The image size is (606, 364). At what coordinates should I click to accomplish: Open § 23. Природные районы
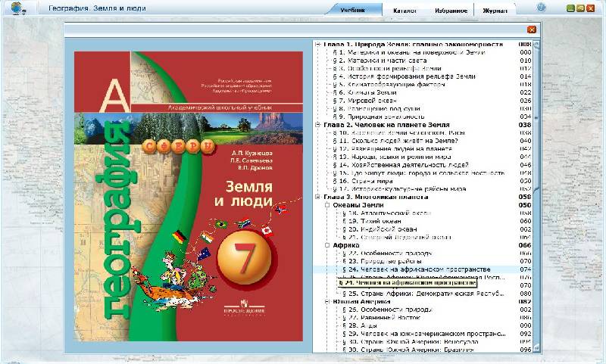382,261
